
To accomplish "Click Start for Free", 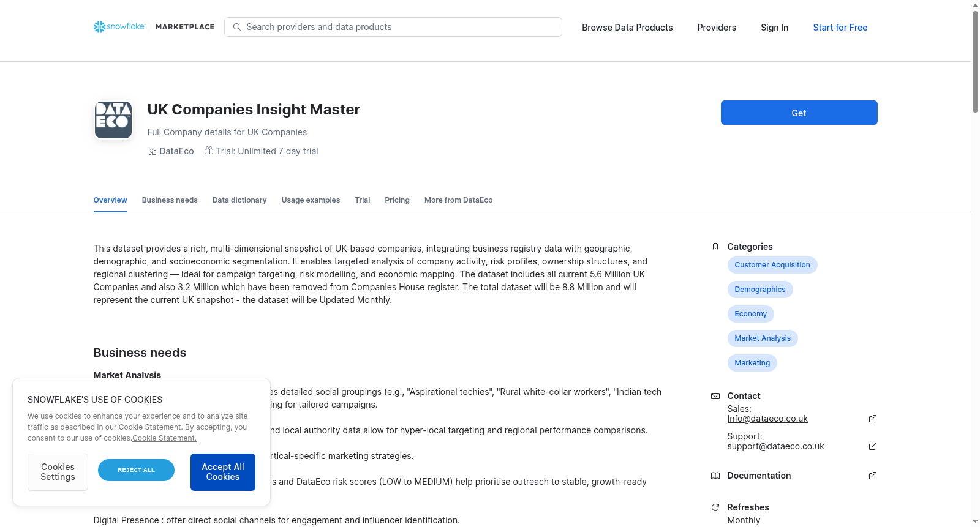I will (x=840, y=28).
